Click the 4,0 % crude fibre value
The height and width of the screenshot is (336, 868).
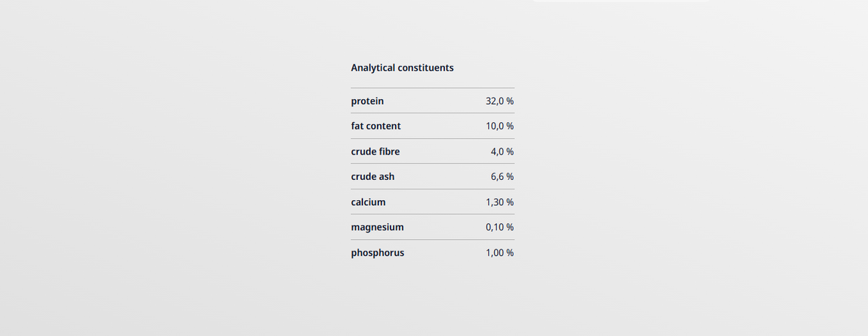[502, 152]
